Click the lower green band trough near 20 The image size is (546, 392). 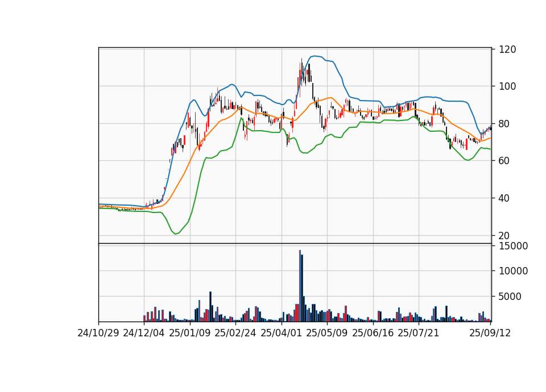pyautogui.click(x=176, y=233)
